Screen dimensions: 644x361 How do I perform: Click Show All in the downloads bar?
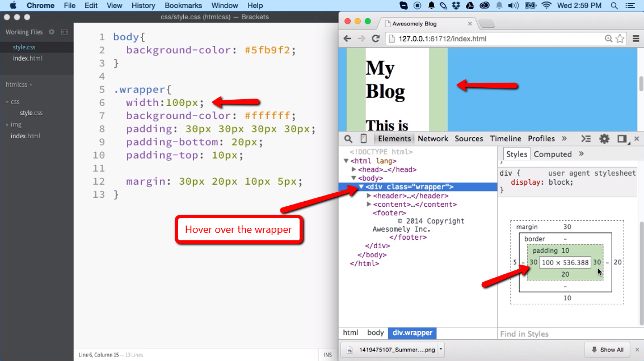tap(607, 350)
